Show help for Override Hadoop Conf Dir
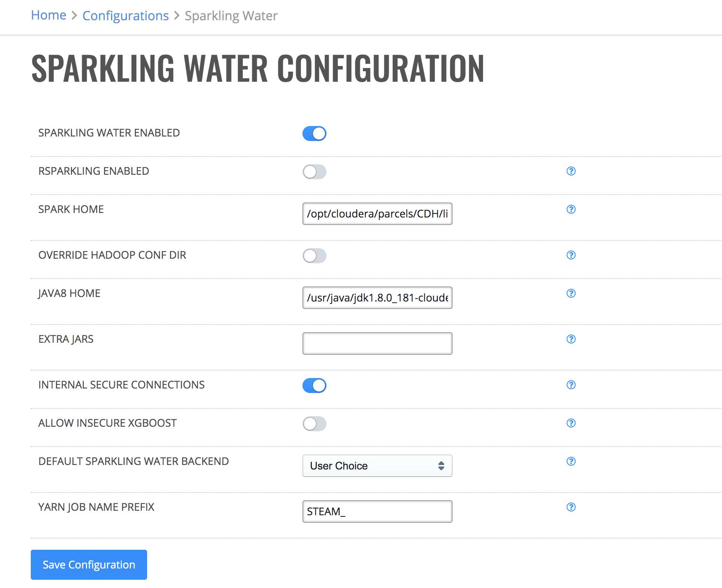The image size is (722, 588). click(x=571, y=255)
